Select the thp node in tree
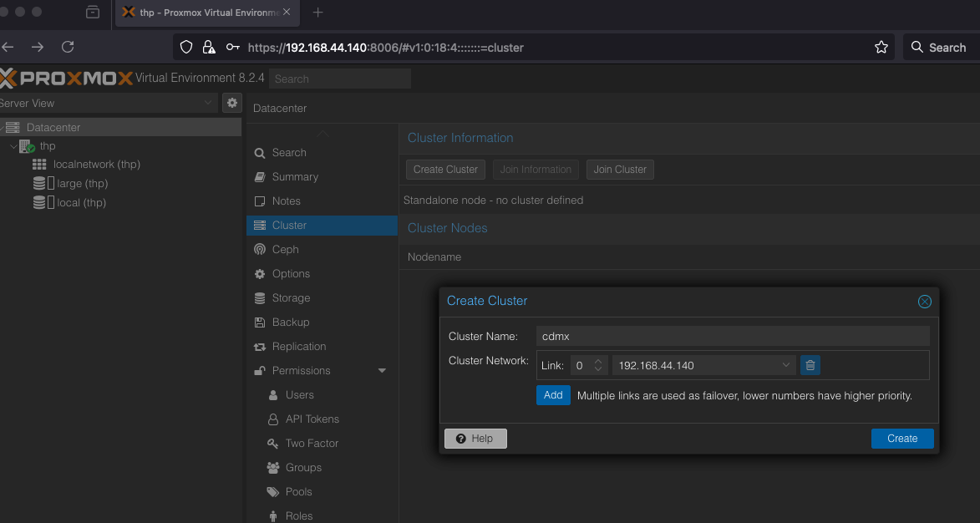The image size is (980, 523). [x=48, y=146]
